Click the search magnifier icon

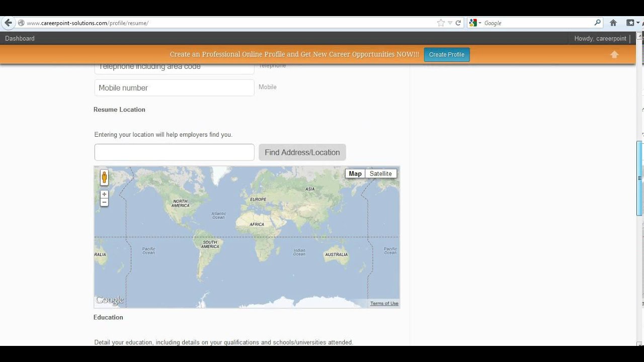click(x=597, y=23)
